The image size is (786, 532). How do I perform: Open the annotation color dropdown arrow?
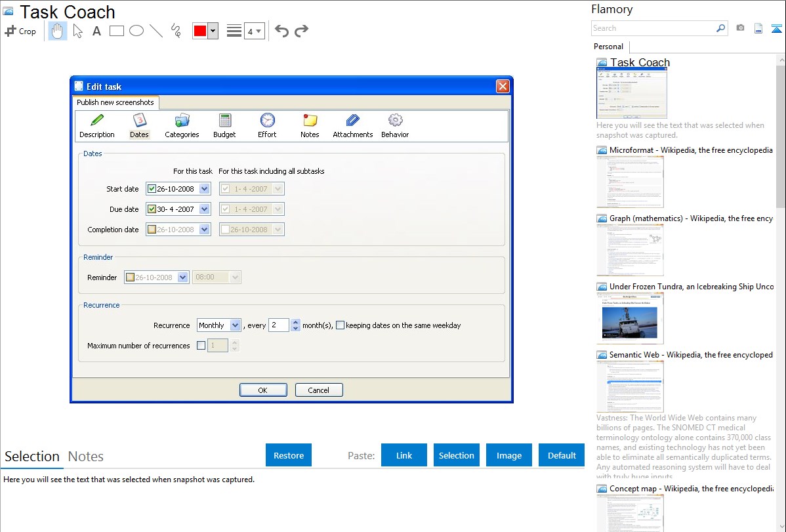pos(213,31)
